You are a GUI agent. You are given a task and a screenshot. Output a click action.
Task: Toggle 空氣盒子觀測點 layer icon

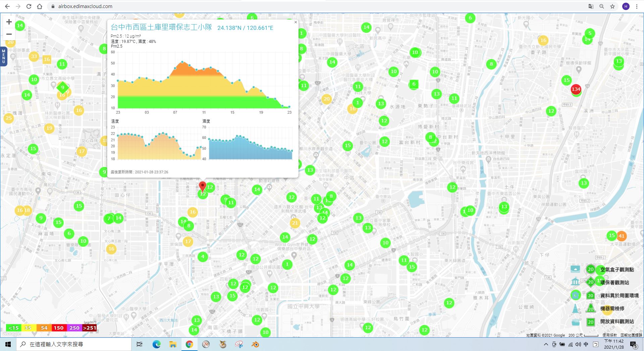[575, 269]
